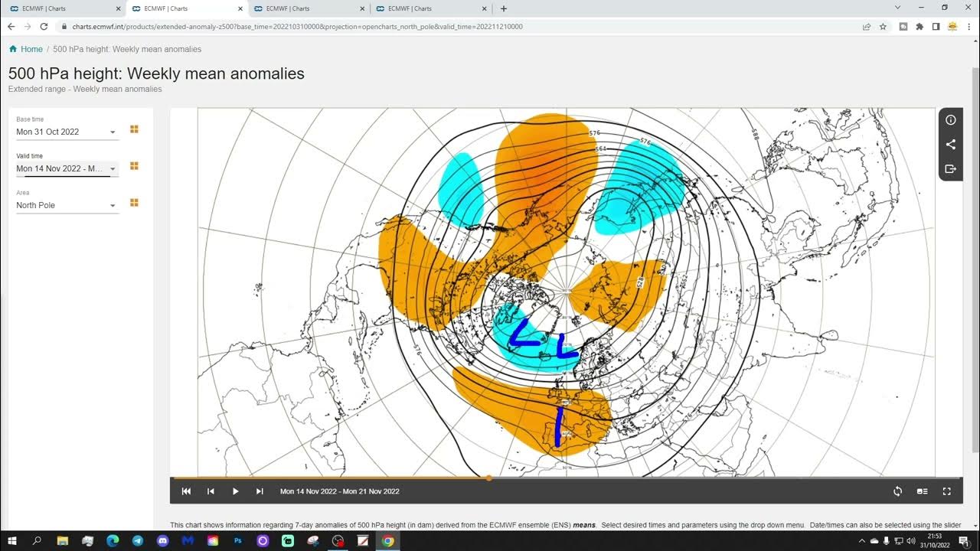Expand the Valid time dropdown

67,168
